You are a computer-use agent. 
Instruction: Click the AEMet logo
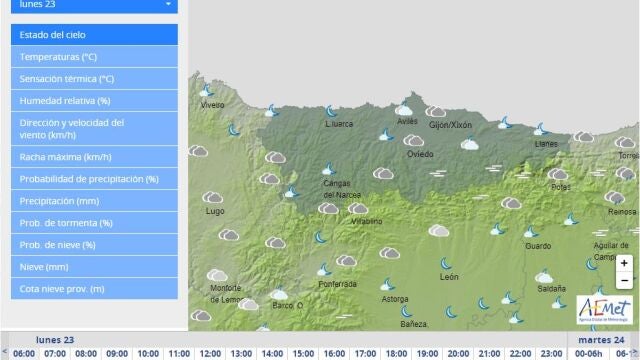(x=604, y=310)
